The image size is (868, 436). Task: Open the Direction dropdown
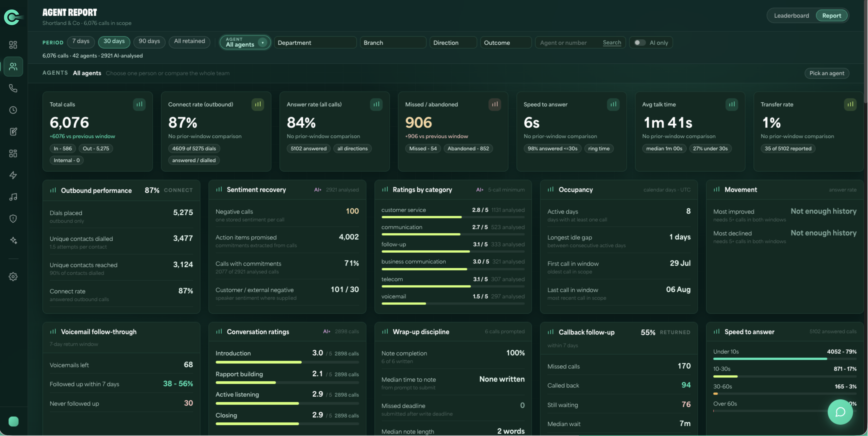[x=453, y=43]
